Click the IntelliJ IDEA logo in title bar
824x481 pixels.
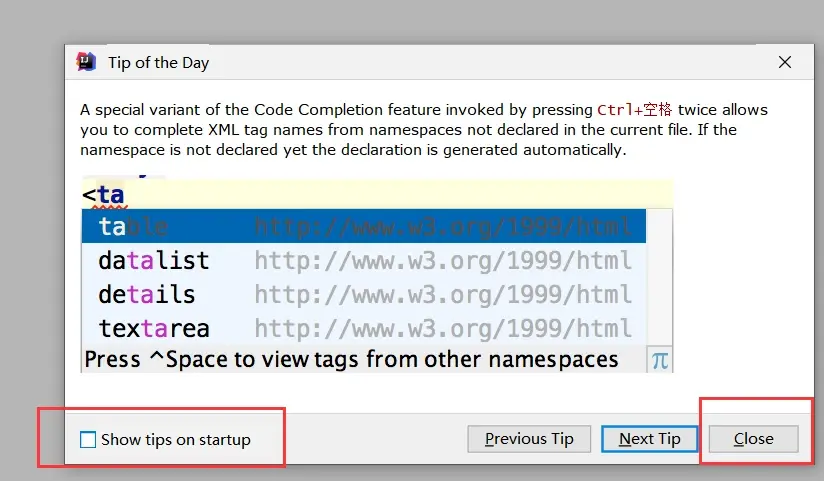click(86, 62)
